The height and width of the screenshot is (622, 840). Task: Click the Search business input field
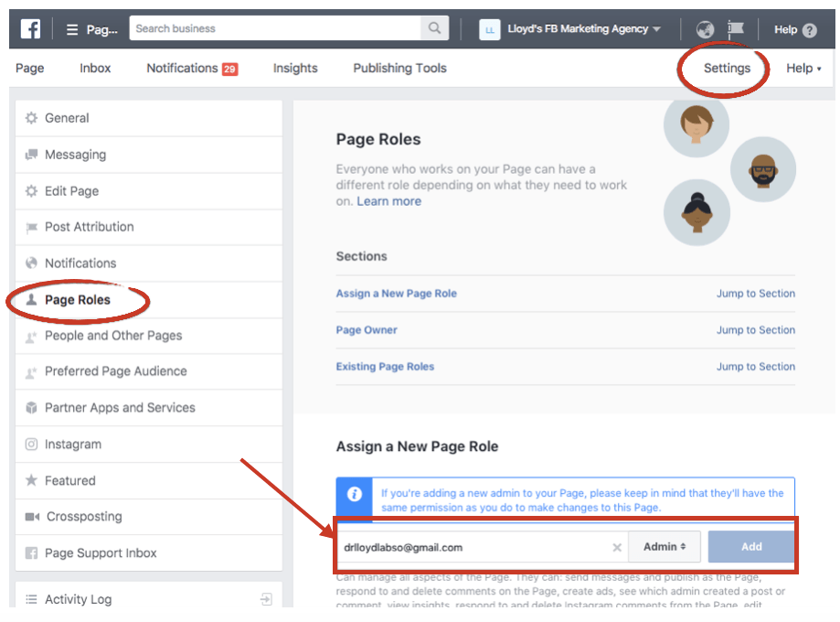click(x=275, y=27)
